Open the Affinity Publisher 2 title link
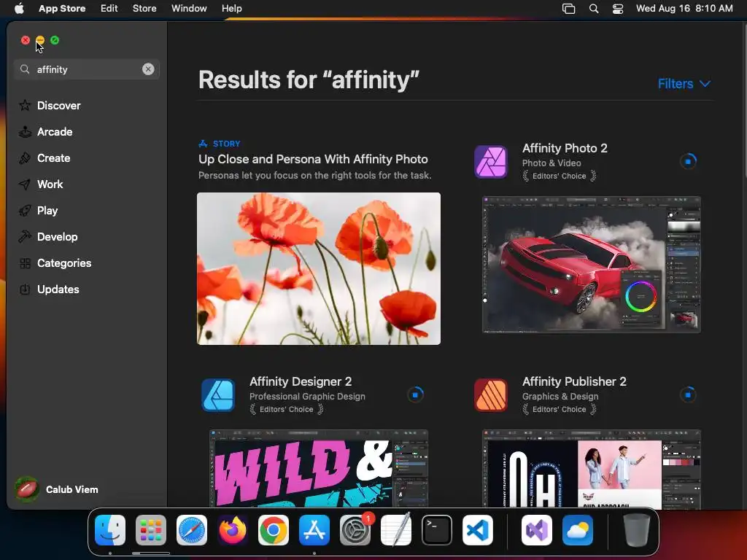Viewport: 747px width, 560px height. click(574, 381)
